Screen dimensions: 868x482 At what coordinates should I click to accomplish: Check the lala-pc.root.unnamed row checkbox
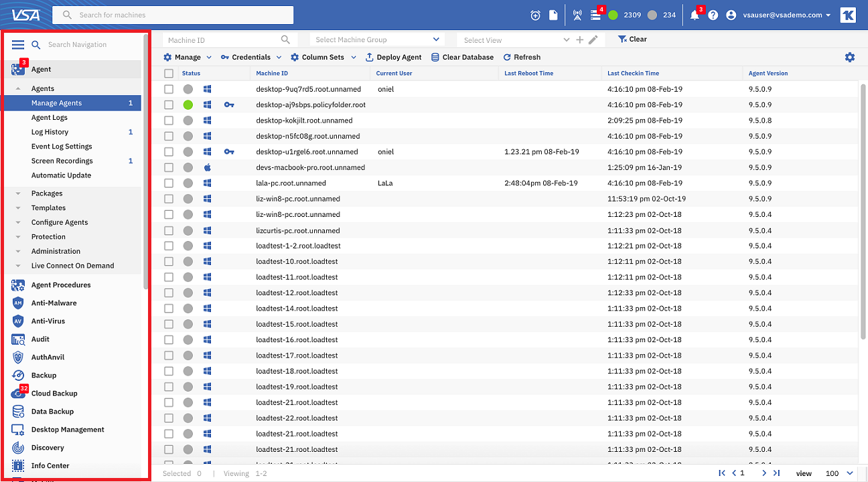(169, 183)
